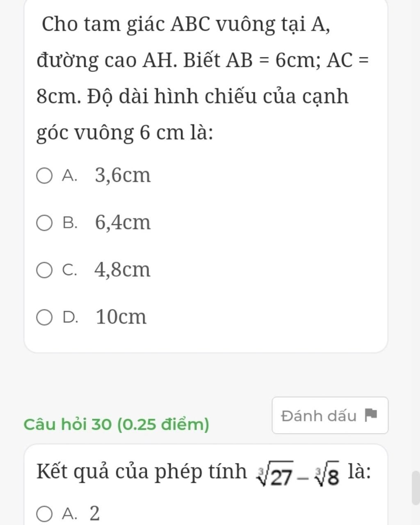This screenshot has width=420, height=525.
Task: Choose radio option C 4,8cm
Action: click(x=44, y=271)
